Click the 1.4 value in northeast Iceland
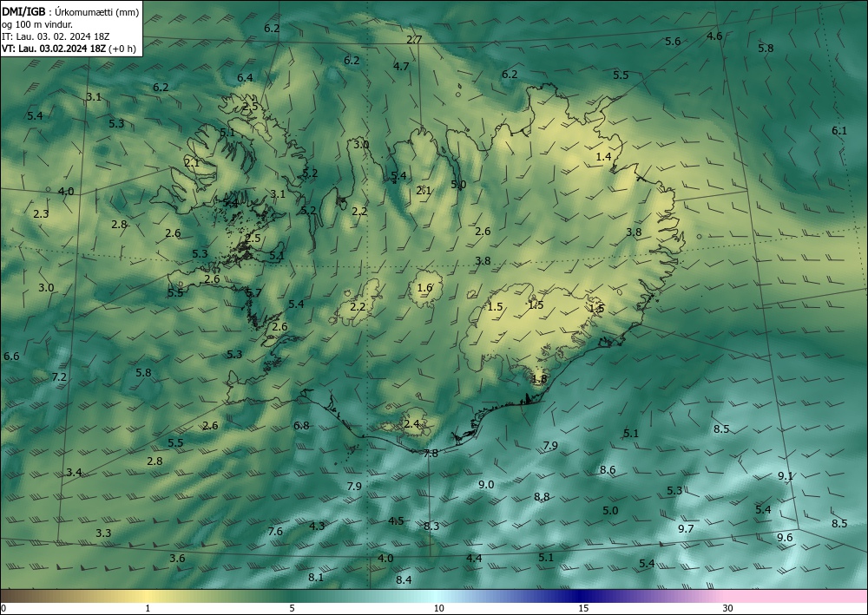The height and width of the screenshot is (615, 868). (603, 157)
